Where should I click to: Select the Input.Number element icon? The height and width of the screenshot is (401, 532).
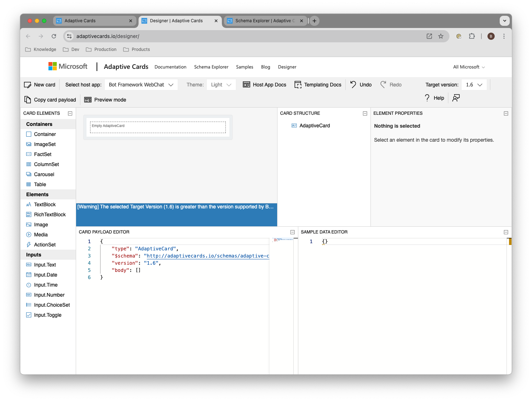pos(29,295)
